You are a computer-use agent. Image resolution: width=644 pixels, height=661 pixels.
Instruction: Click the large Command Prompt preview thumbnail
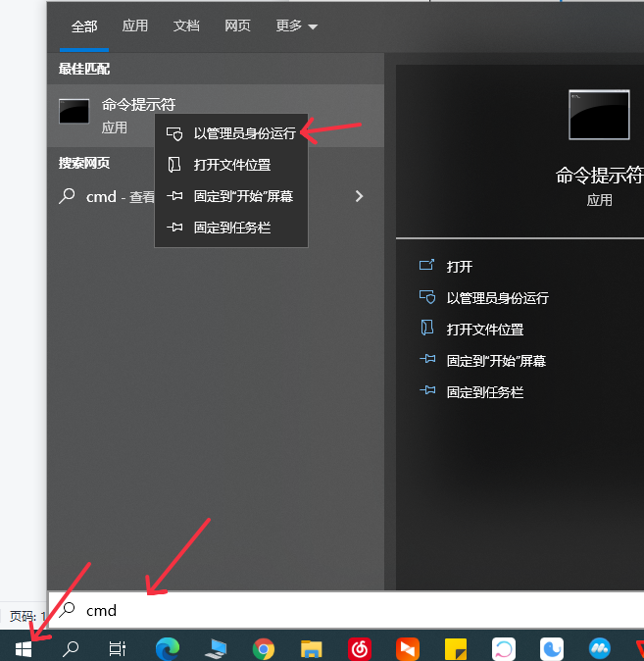tap(599, 115)
